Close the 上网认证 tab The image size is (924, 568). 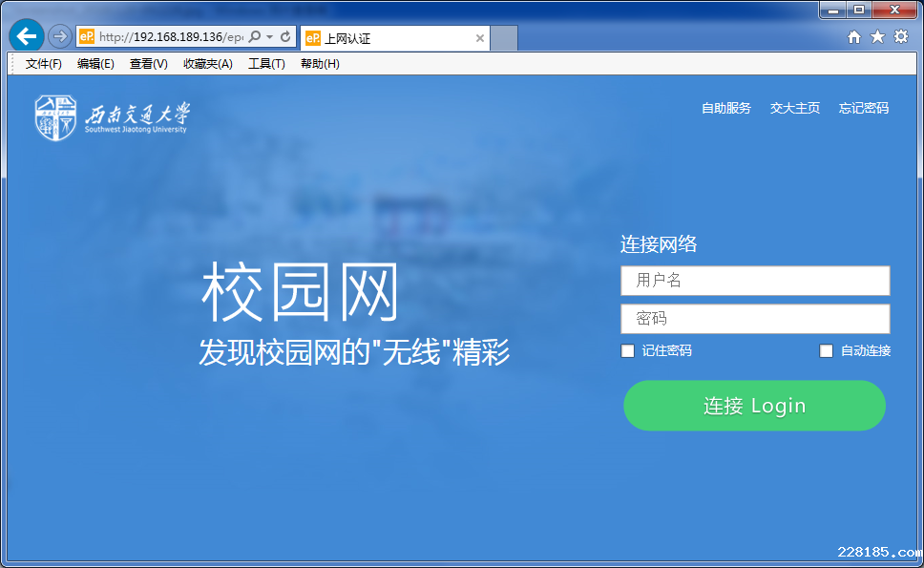click(x=480, y=39)
